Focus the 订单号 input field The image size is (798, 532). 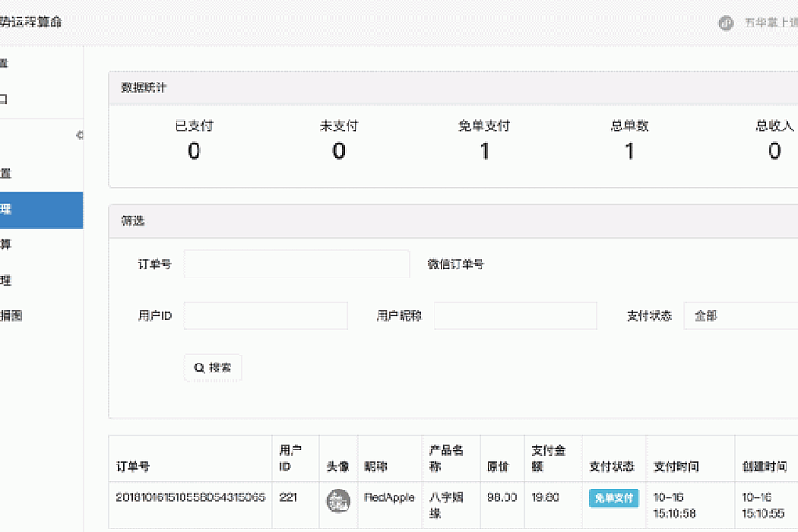coord(296,264)
